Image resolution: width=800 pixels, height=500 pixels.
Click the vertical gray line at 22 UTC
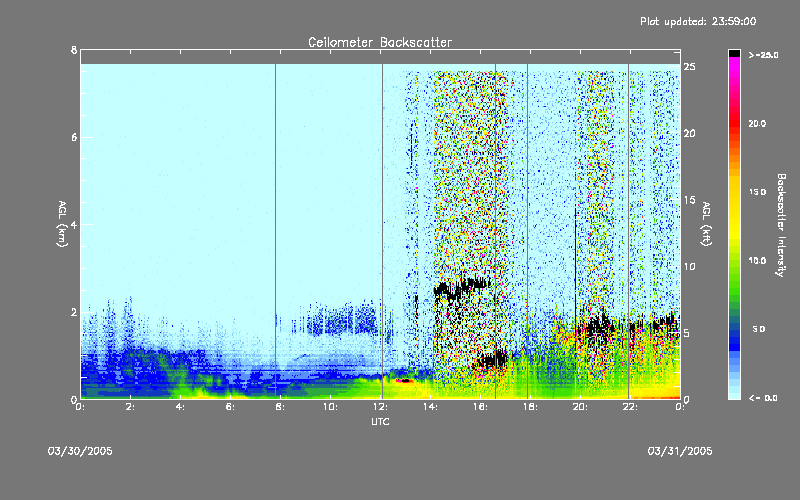[629, 231]
